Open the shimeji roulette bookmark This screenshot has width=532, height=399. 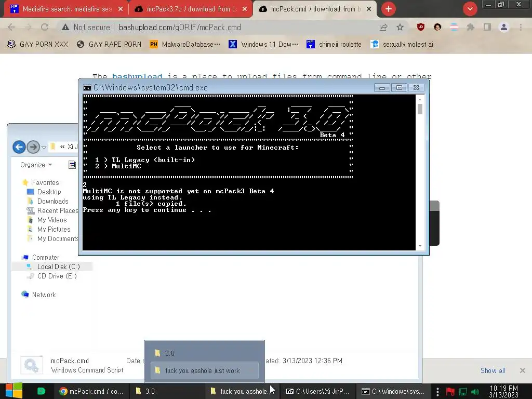pyautogui.click(x=334, y=44)
